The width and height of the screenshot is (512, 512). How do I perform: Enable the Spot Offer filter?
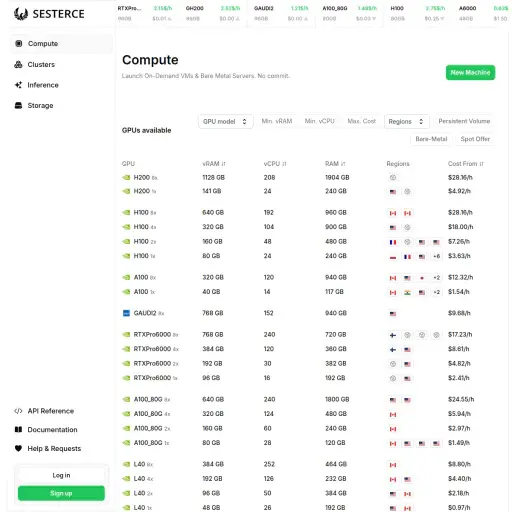(x=475, y=139)
